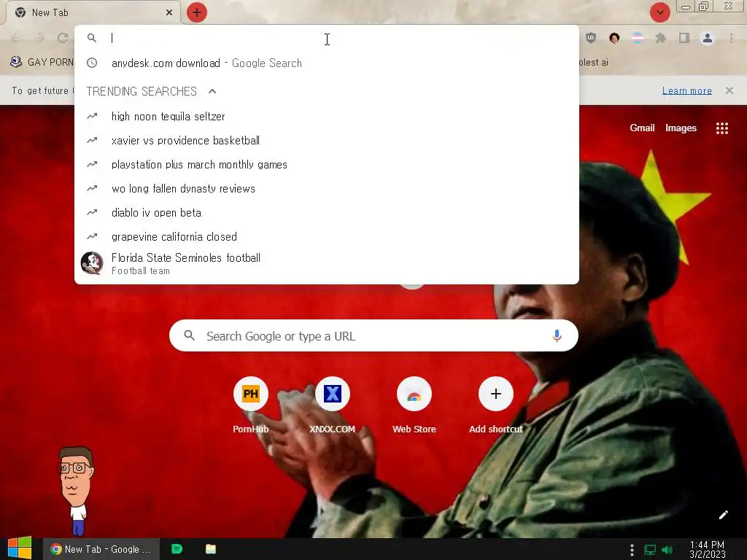
Task: Select 'xavier vs providence basketball' suggestion
Action: pos(327,141)
